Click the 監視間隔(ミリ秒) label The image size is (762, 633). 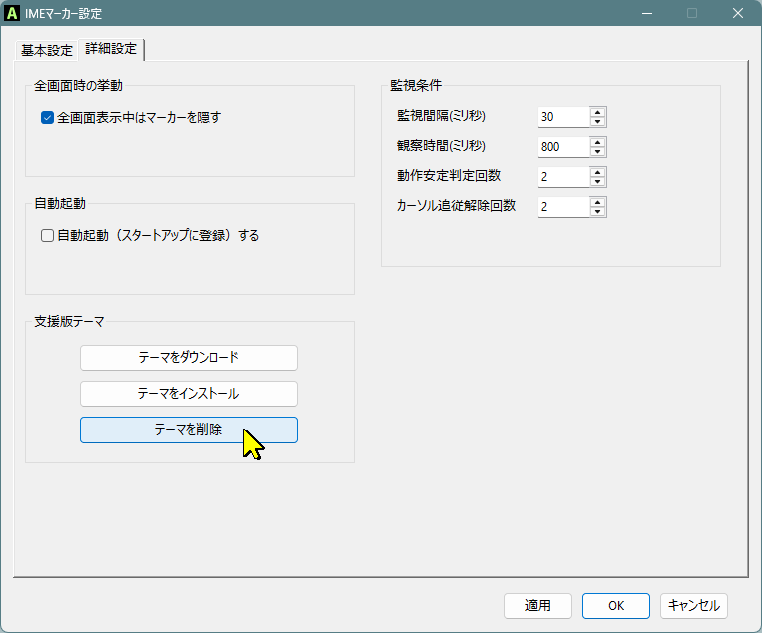pos(441,116)
